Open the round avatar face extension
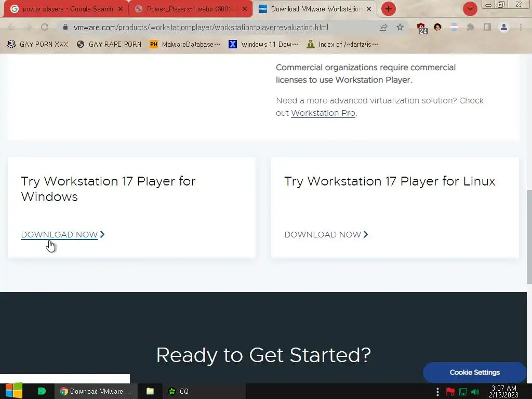This screenshot has height=399, width=532. (x=437, y=28)
